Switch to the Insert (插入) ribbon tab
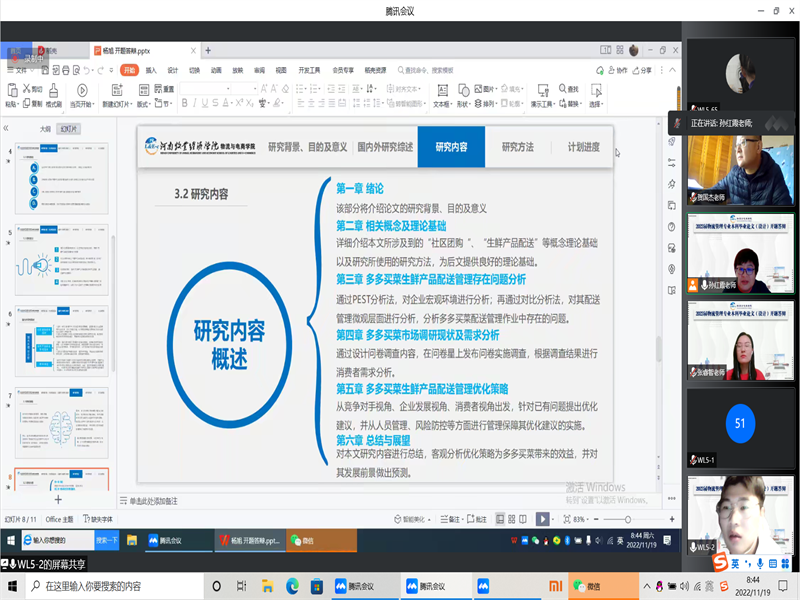 point(151,71)
